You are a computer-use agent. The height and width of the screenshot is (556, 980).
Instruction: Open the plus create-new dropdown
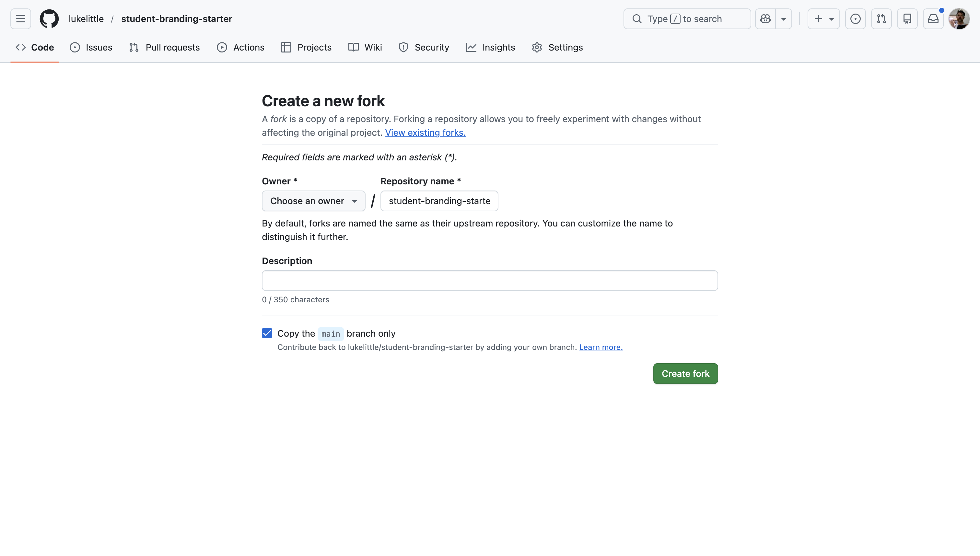pos(823,19)
